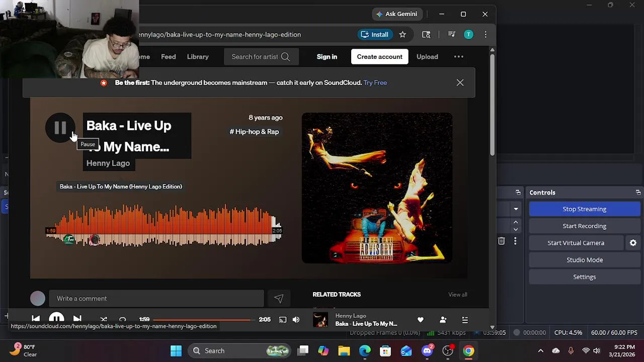Expand the system tray hidden icons chevron
644x362 pixels.
pyautogui.click(x=541, y=351)
